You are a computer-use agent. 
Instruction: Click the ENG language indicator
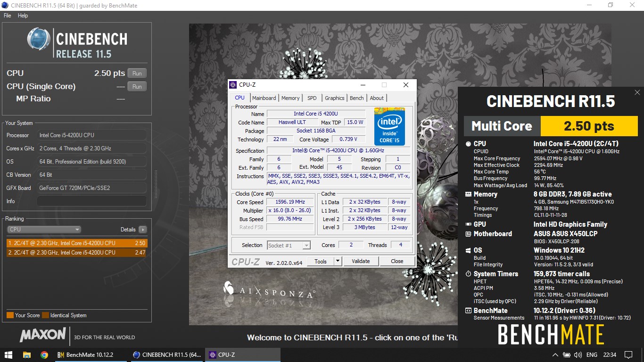pos(592,354)
